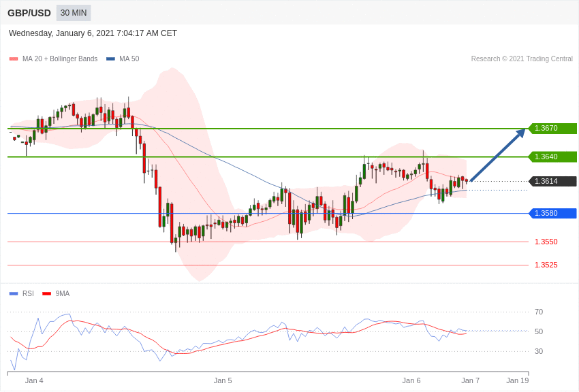Select the 1.3614 current price tag
Image resolution: width=579 pixels, height=392 pixels.
(553, 182)
